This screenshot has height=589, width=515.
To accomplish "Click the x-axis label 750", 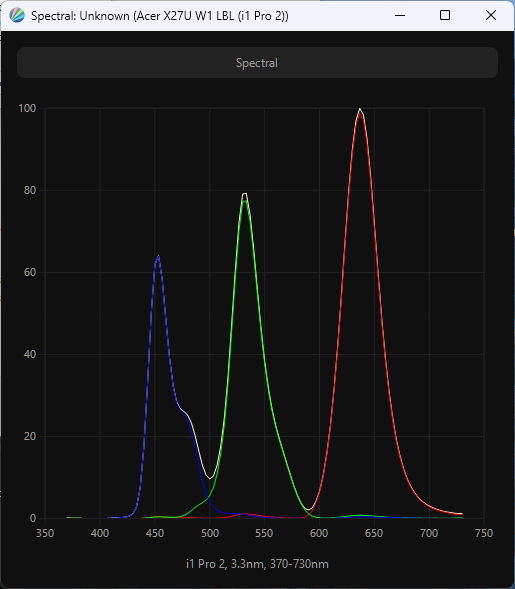I will click(x=484, y=533).
